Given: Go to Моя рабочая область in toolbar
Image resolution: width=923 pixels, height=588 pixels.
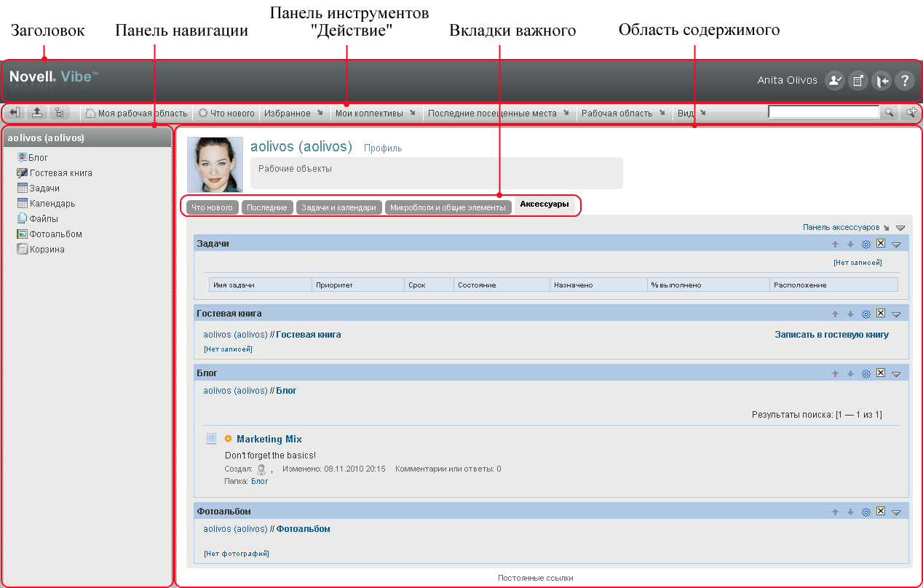Looking at the screenshot, I should 136,114.
